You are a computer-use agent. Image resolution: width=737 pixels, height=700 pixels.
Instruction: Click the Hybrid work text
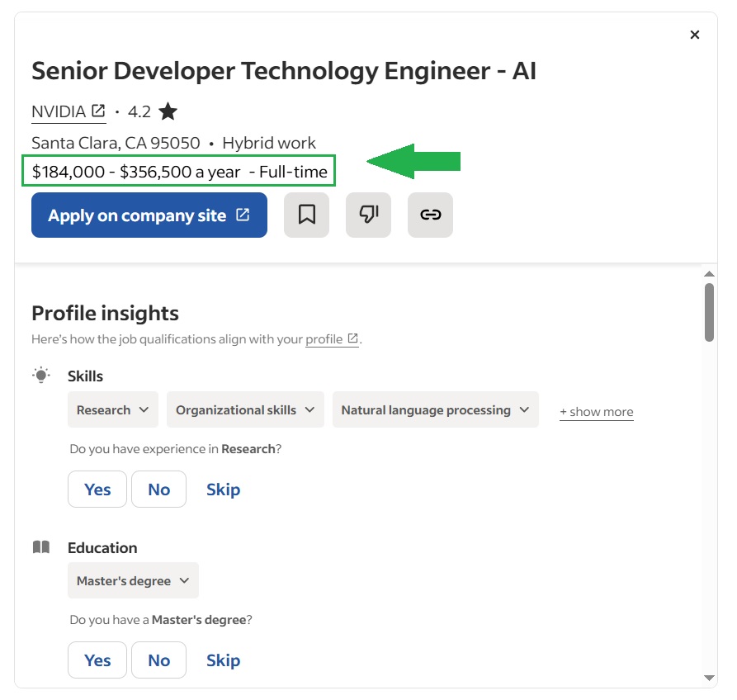(x=269, y=143)
